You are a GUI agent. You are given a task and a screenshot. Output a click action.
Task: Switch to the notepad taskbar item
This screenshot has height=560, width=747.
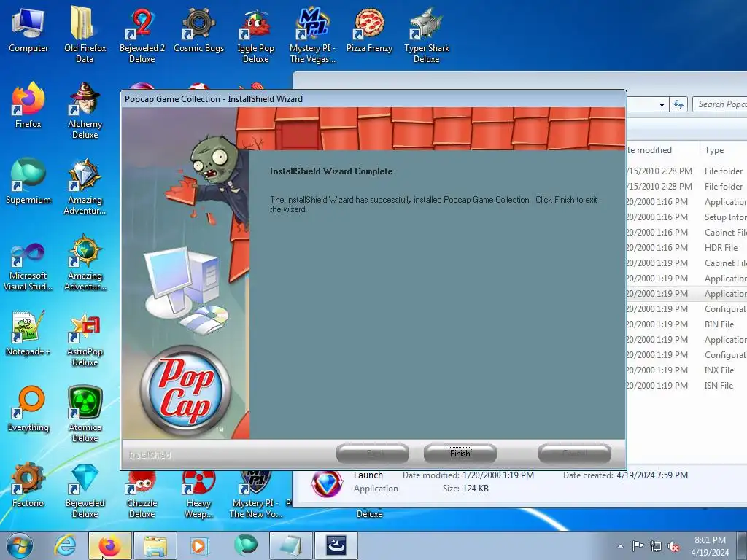coord(291,545)
